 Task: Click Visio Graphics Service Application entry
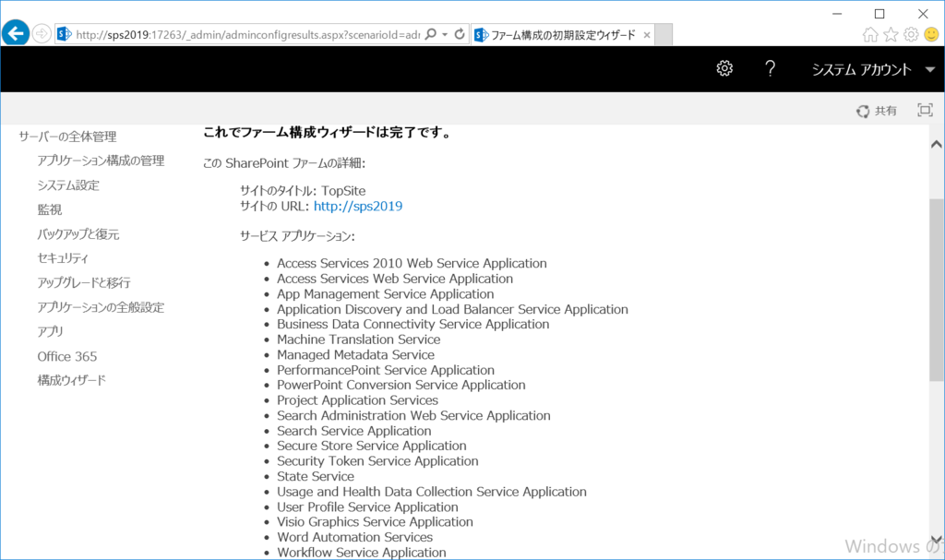click(x=375, y=522)
